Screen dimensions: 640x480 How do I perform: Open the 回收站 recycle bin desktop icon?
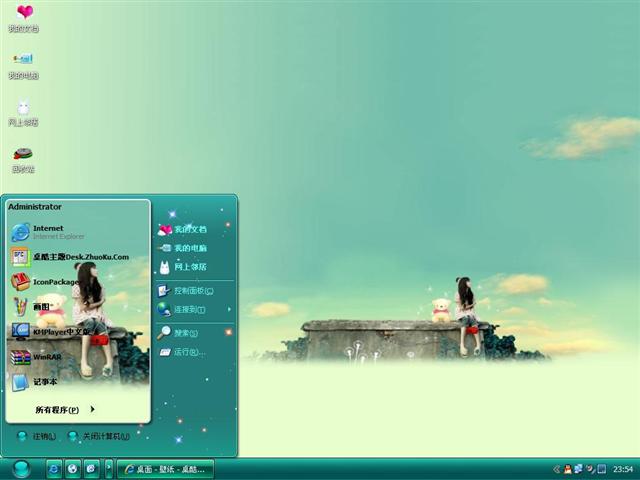click(23, 159)
